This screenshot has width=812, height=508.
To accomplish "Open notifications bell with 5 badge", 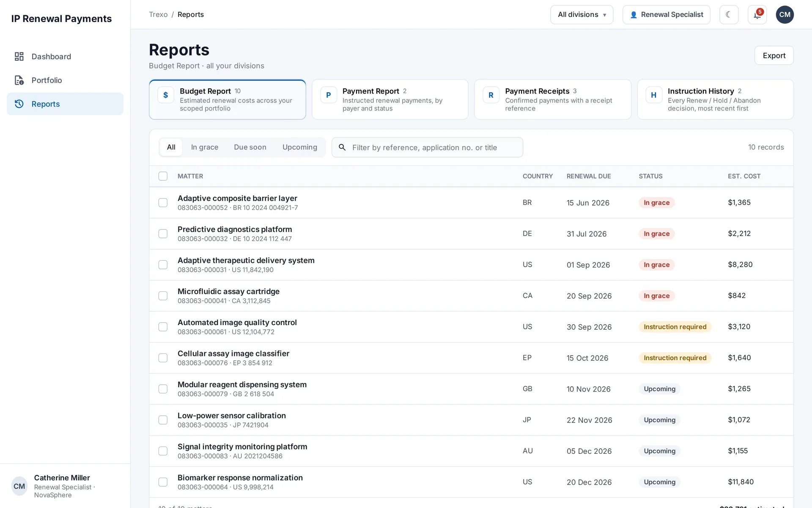I will click(x=757, y=14).
